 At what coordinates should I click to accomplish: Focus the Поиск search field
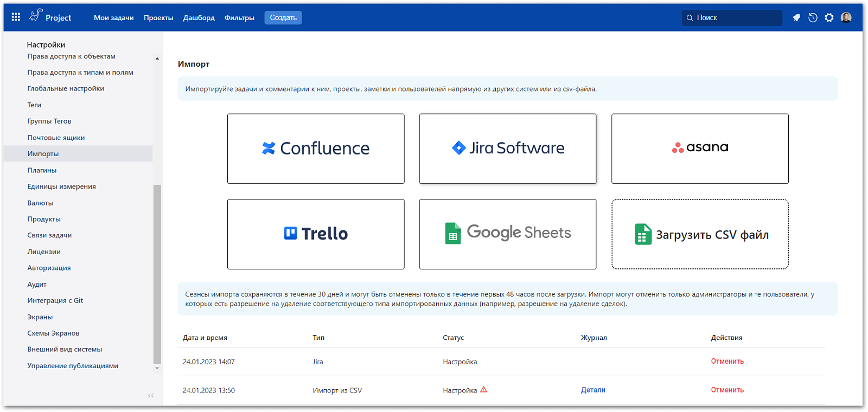click(x=732, y=18)
